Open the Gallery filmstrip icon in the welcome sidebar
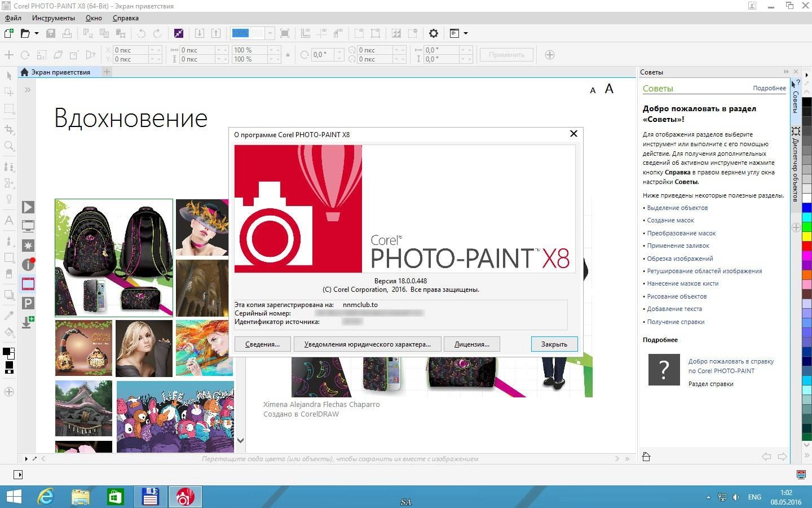This screenshot has height=508, width=812. pos(28,284)
